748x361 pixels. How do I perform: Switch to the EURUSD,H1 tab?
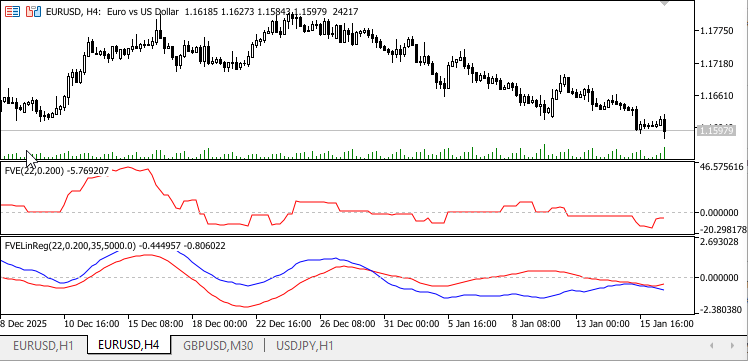click(43, 345)
